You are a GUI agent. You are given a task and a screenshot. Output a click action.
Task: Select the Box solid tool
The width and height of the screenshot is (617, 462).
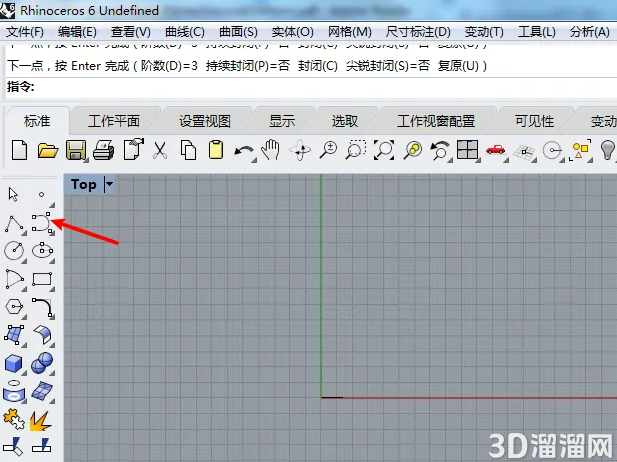click(14, 363)
